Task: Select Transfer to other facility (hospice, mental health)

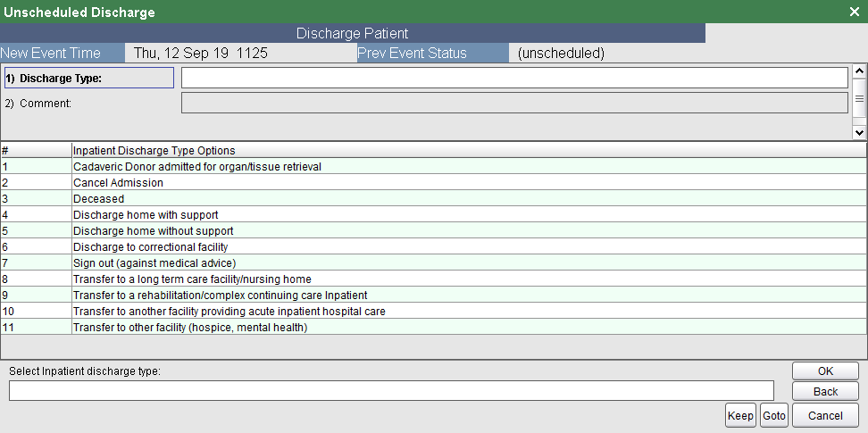Action: [433, 328]
